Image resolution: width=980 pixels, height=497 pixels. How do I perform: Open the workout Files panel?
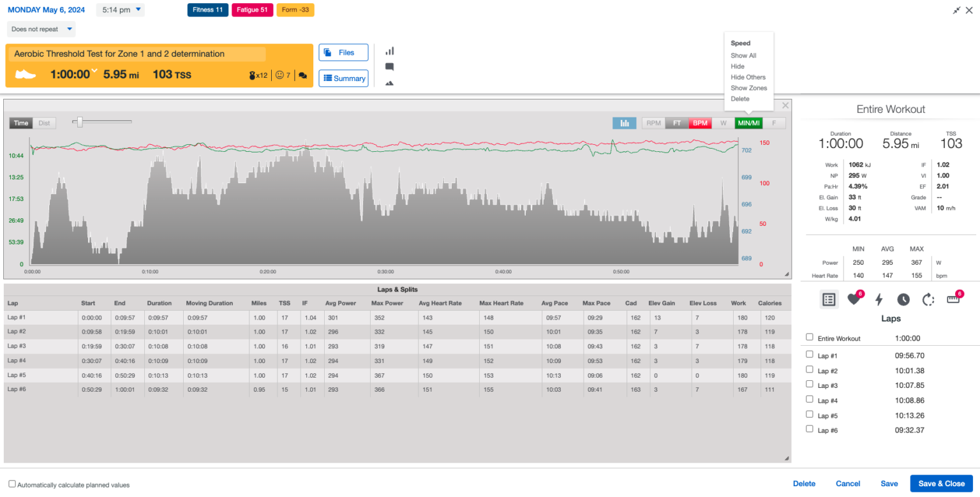tap(343, 52)
